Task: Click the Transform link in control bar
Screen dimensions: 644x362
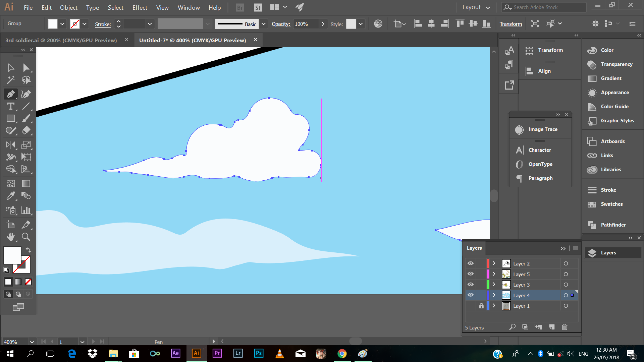Action: pyautogui.click(x=511, y=24)
